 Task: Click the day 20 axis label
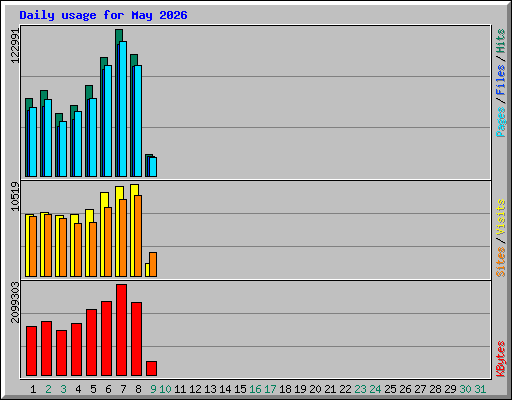315,389
